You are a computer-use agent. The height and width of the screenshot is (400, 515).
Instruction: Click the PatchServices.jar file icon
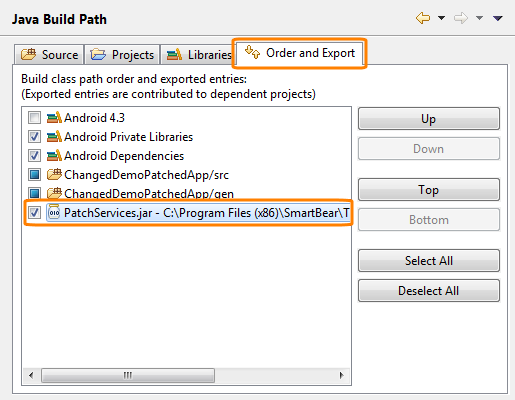click(x=54, y=212)
